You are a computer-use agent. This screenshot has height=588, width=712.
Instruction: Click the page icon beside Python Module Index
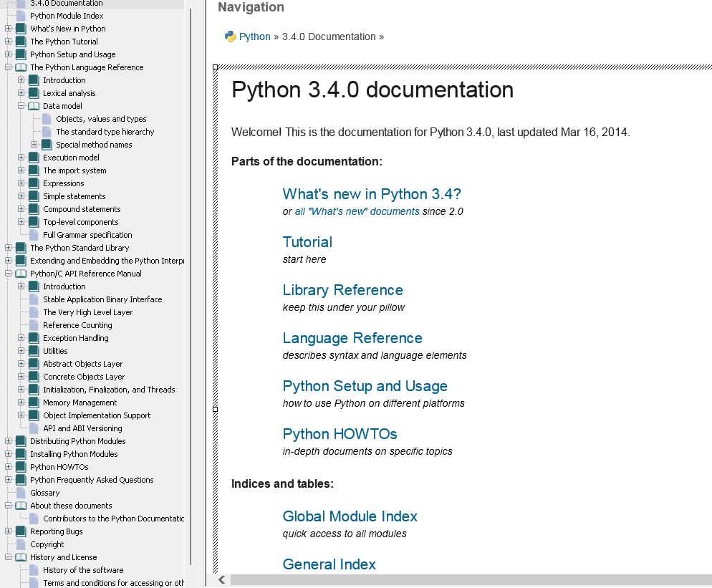tap(21, 16)
